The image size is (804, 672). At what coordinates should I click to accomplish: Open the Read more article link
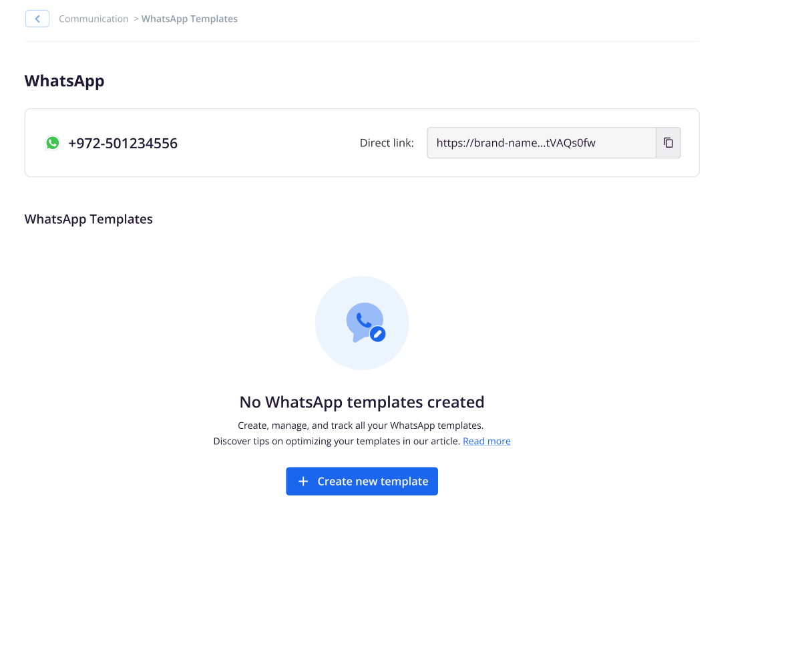(x=487, y=442)
